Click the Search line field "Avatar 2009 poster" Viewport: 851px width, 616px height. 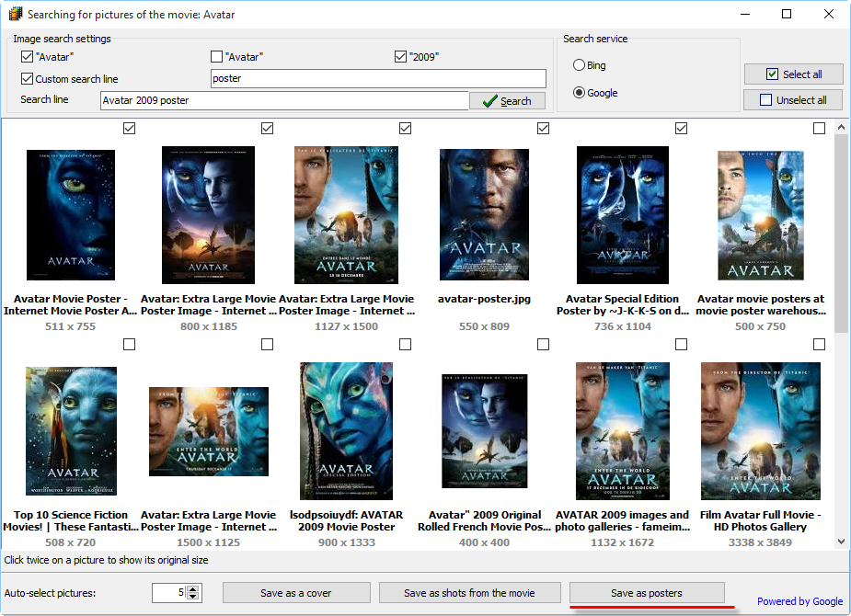pyautogui.click(x=284, y=100)
